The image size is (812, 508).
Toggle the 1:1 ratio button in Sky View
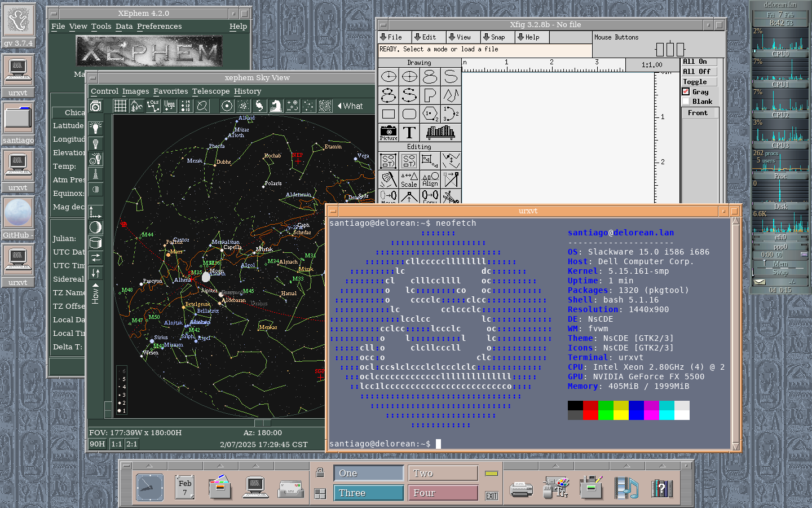117,444
